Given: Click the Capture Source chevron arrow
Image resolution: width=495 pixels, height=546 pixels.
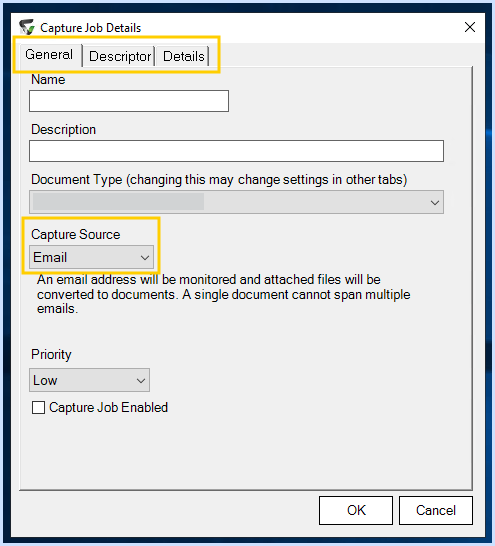Looking at the screenshot, I should pos(145,258).
